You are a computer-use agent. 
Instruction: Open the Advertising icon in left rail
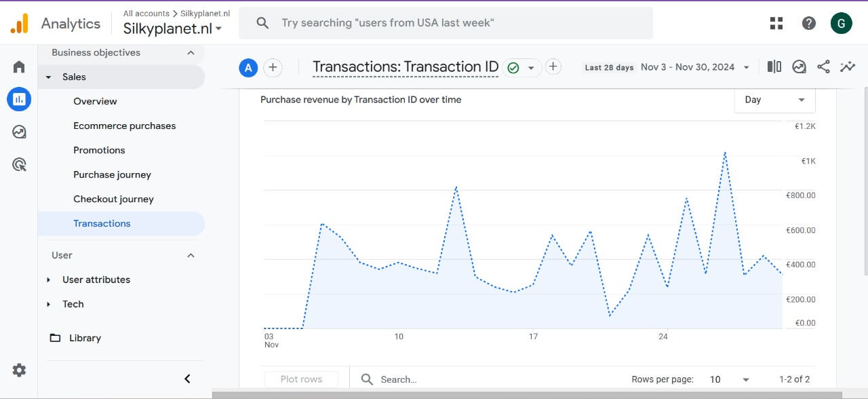[x=19, y=164]
